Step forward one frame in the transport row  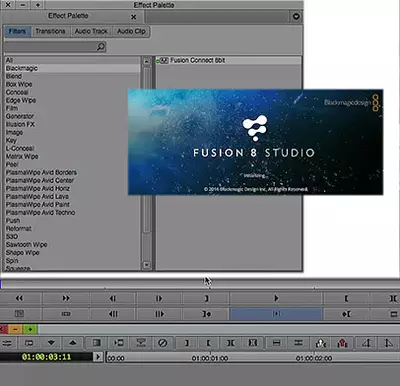point(159,298)
